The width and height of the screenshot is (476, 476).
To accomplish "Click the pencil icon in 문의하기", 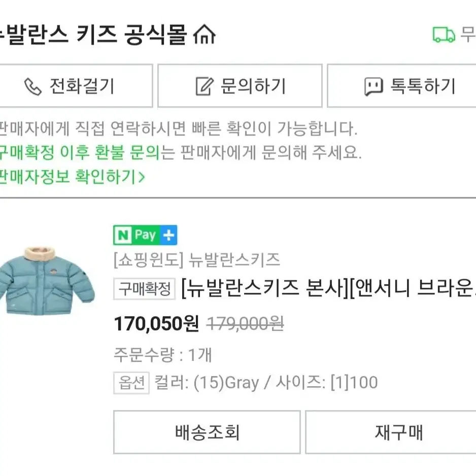I will point(204,86).
